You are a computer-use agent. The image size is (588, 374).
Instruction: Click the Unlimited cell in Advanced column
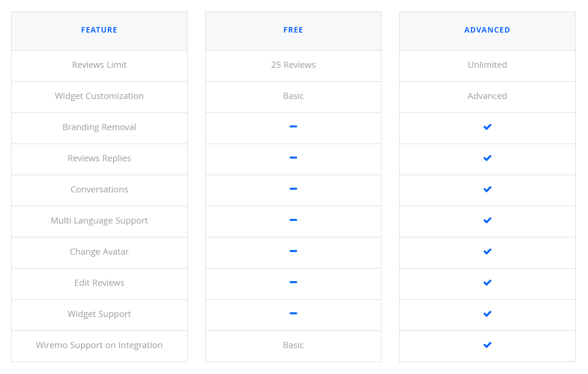[x=487, y=65]
